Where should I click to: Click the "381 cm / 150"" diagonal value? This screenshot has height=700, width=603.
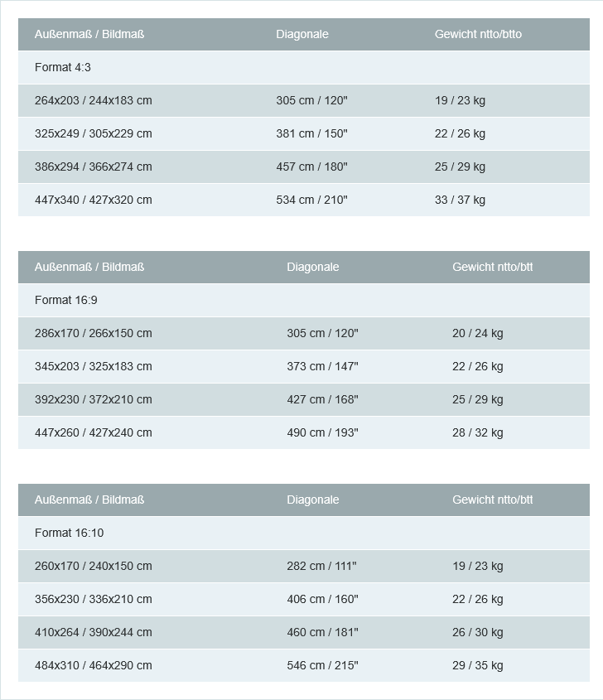click(311, 133)
